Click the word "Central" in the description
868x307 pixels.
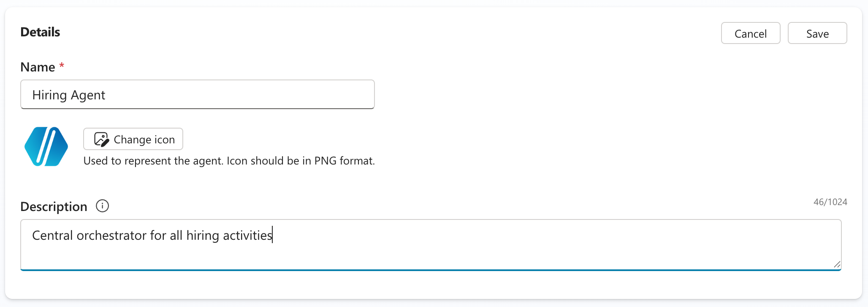[x=52, y=236]
